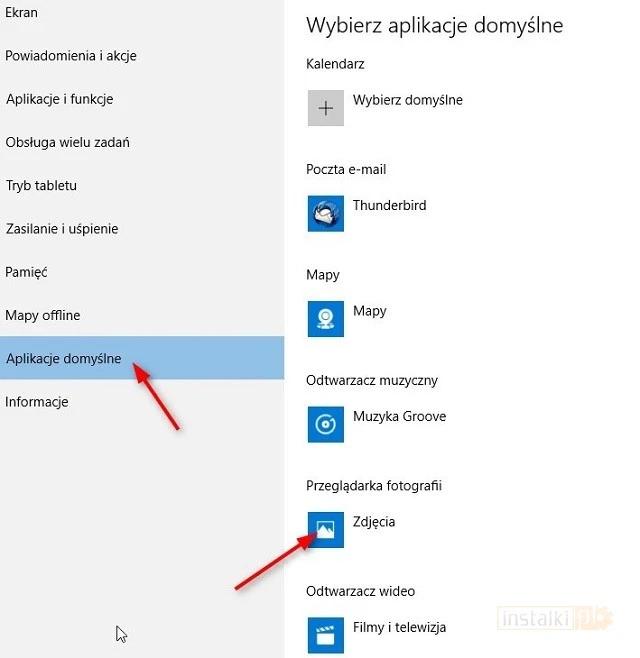640x658 pixels.
Task: Click the 'Wybierz domyślne' text for Kalendarz
Action: 408,100
